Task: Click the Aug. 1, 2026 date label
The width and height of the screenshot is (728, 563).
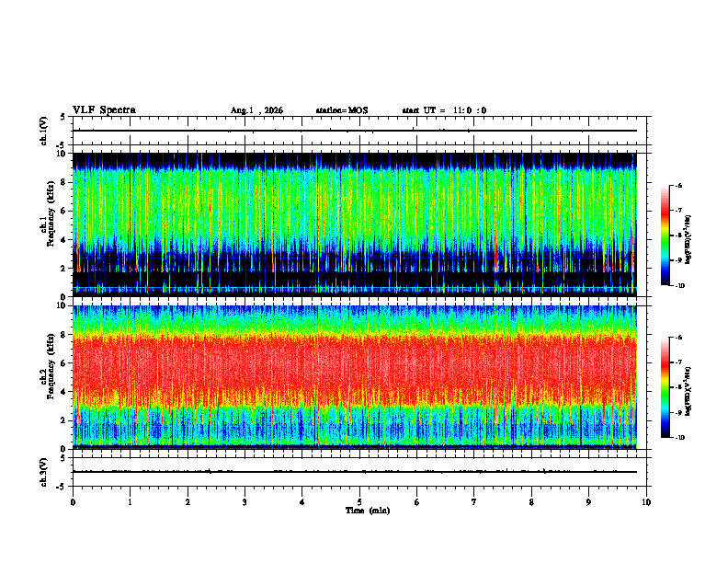Action: [x=256, y=110]
